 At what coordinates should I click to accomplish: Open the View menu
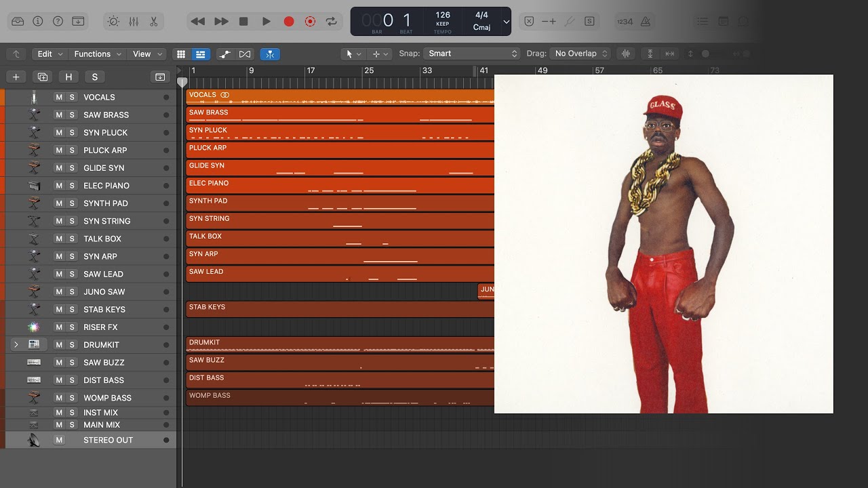147,54
